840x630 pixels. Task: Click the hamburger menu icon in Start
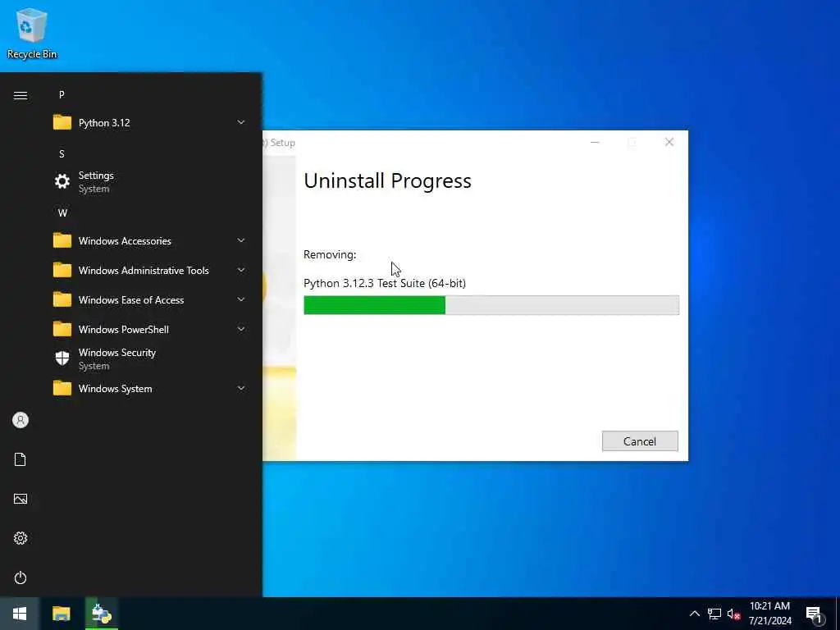tap(21, 95)
